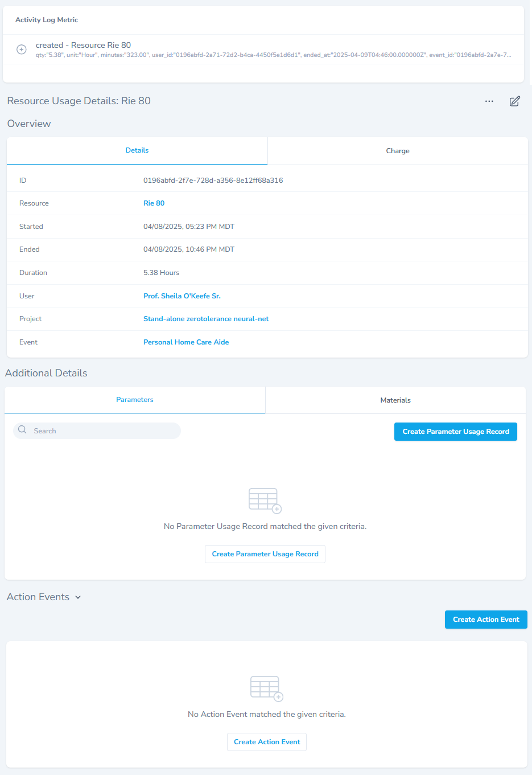The height and width of the screenshot is (775, 532).
Task: Click the outlined Create Parameter Usage Record button
Action: (265, 554)
